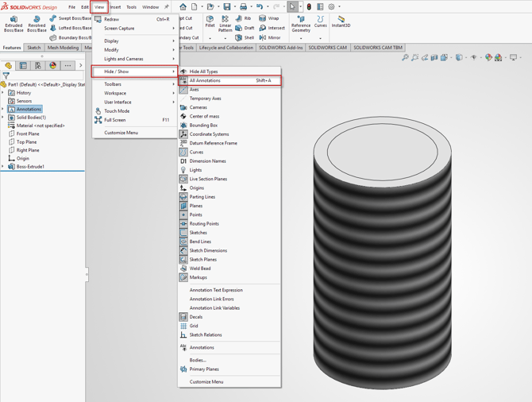Toggle Temporary Axes visibility
Screen dimensions: 532x402
(229, 99)
